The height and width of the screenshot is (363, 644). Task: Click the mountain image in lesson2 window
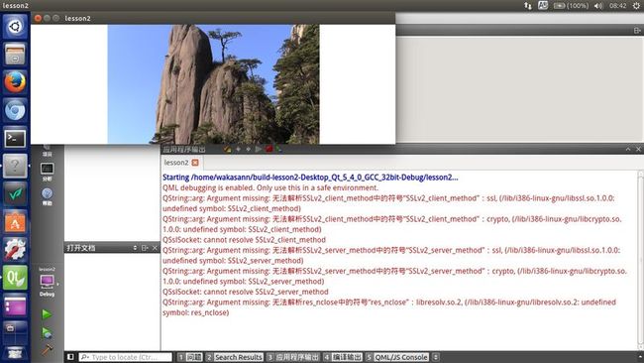coord(214,84)
